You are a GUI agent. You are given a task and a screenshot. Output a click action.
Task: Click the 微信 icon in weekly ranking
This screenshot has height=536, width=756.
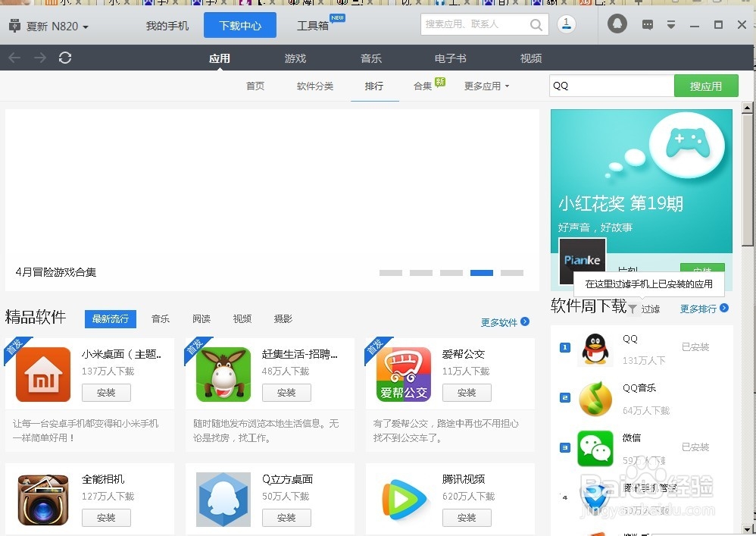click(x=595, y=449)
